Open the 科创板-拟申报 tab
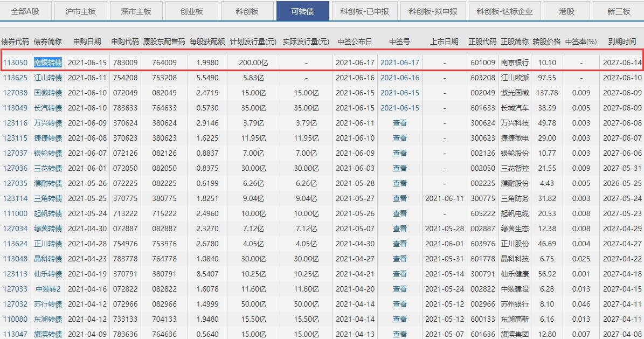Image resolution: width=644 pixels, height=339 pixels. (x=433, y=11)
